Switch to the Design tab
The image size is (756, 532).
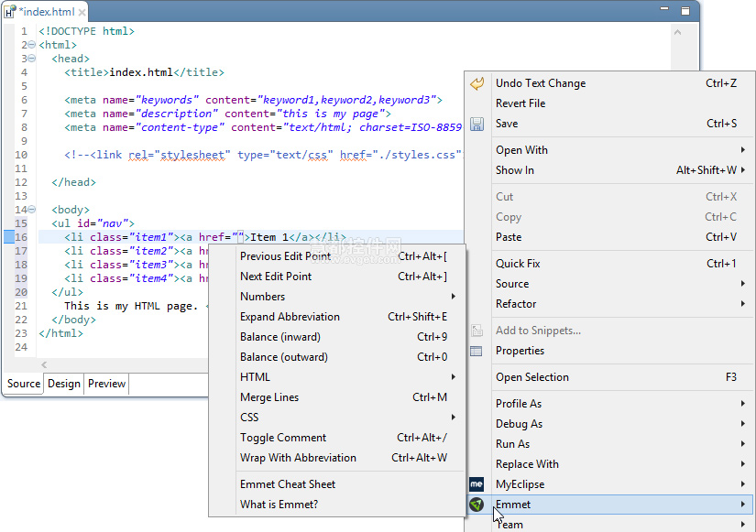pos(64,384)
